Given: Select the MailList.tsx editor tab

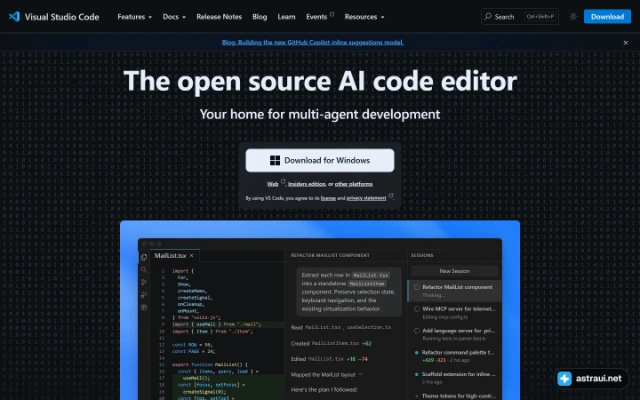Looking at the screenshot, I should click(x=175, y=256).
